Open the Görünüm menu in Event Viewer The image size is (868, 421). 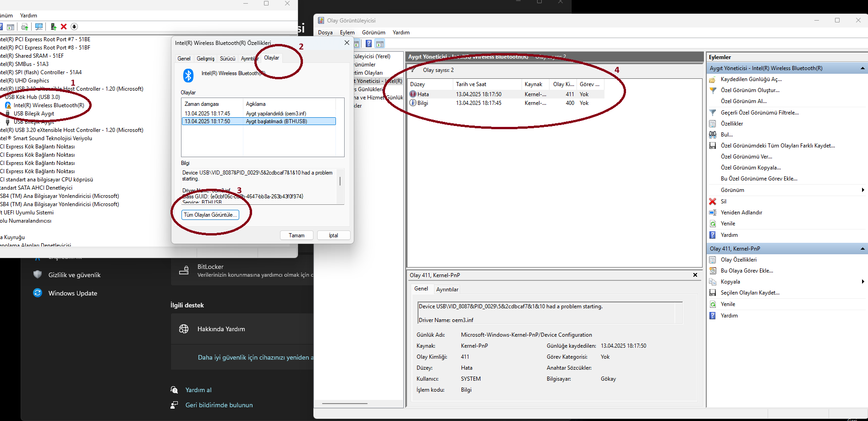click(374, 33)
